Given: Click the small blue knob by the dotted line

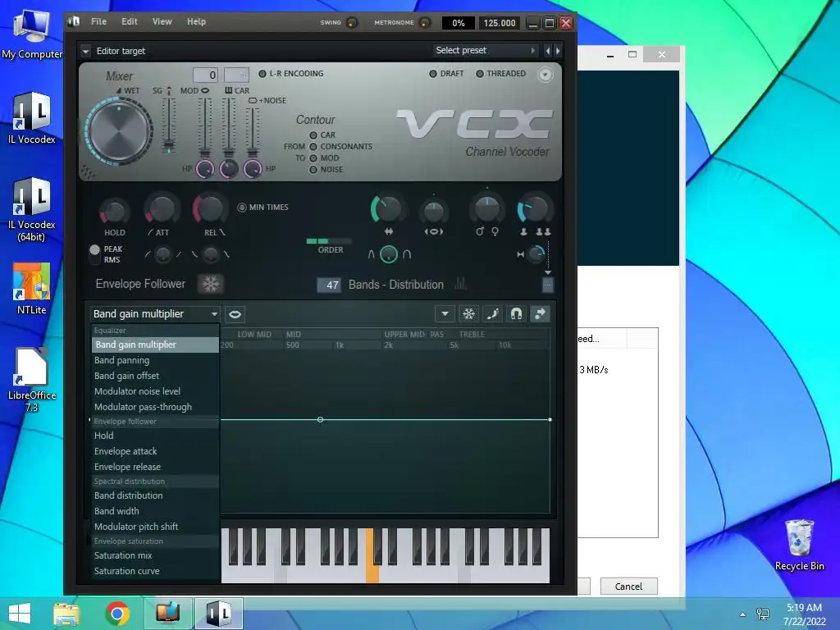Looking at the screenshot, I should point(535,254).
